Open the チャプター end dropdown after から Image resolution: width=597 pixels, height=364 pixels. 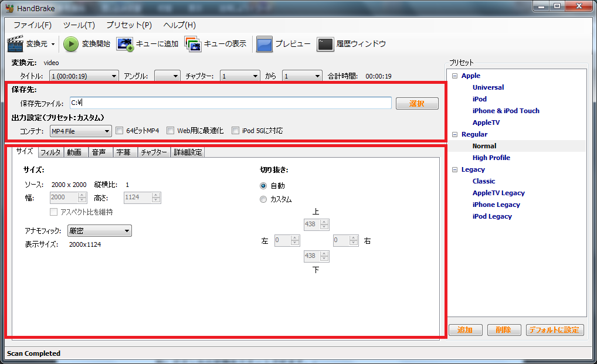pyautogui.click(x=302, y=76)
